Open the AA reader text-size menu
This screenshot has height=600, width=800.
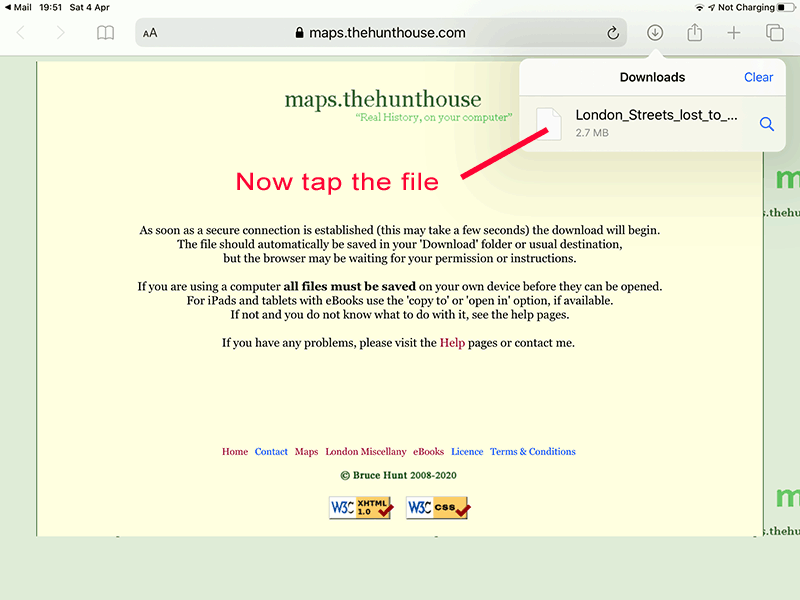pyautogui.click(x=150, y=33)
